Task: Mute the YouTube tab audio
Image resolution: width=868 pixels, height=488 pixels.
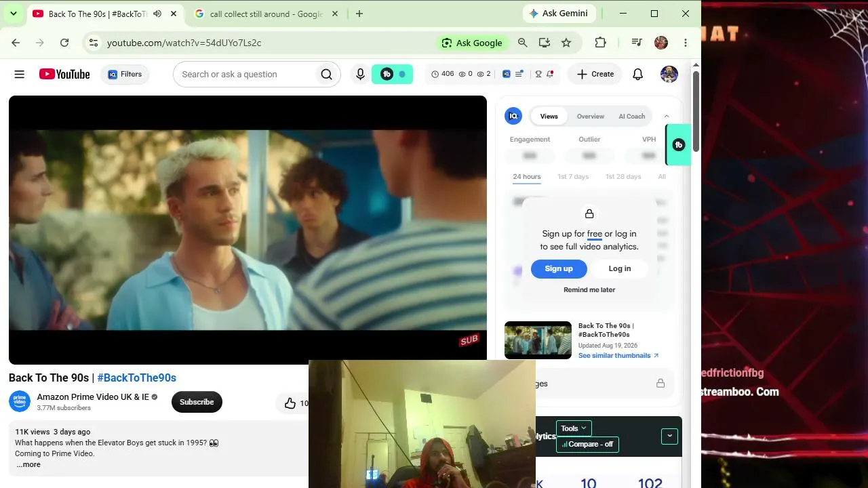Action: pyautogui.click(x=157, y=14)
